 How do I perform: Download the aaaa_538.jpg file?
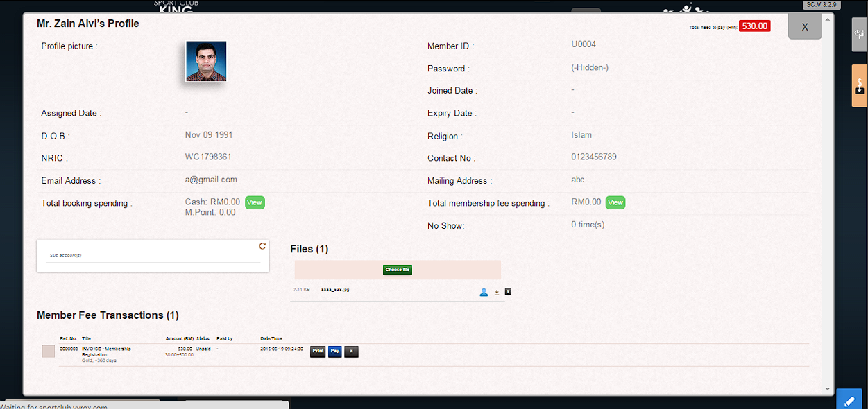pyautogui.click(x=497, y=292)
